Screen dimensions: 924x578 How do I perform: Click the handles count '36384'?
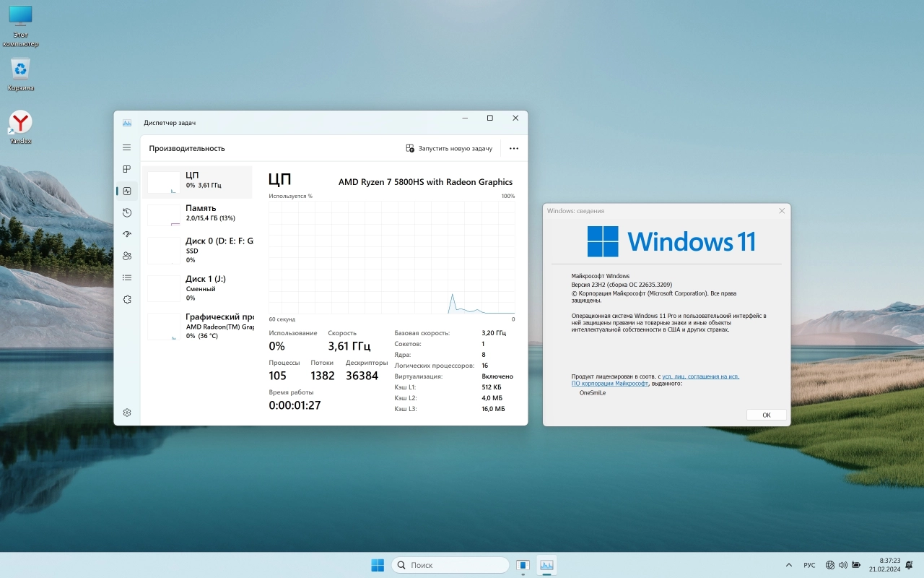coord(362,376)
